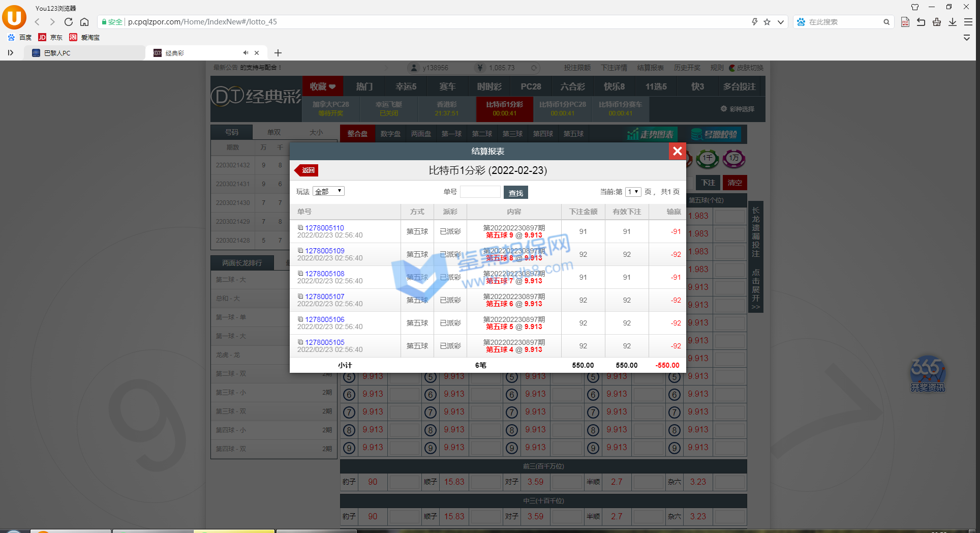This screenshot has height=533, width=980.
Task: Switch to the 巴黎人PC tab
Action: 84,53
